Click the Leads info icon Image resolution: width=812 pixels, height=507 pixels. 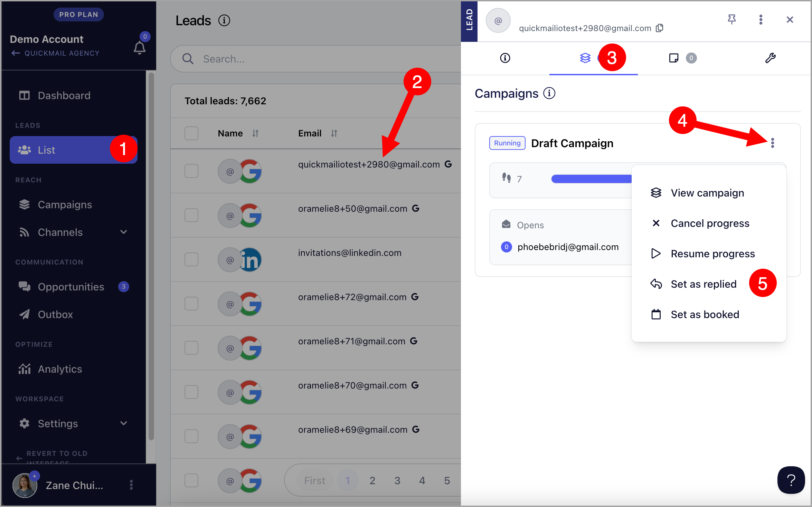coord(224,21)
